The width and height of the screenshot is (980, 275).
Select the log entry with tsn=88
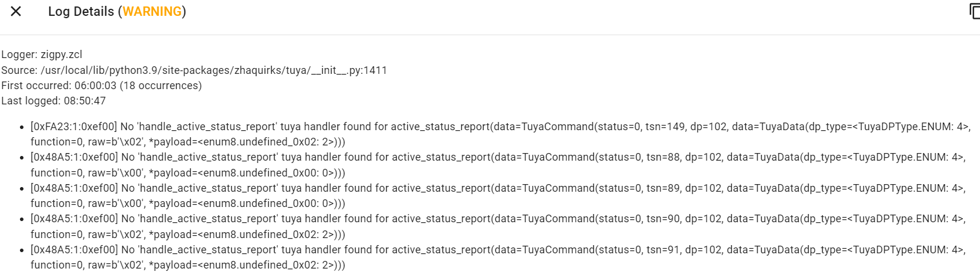pos(498,165)
